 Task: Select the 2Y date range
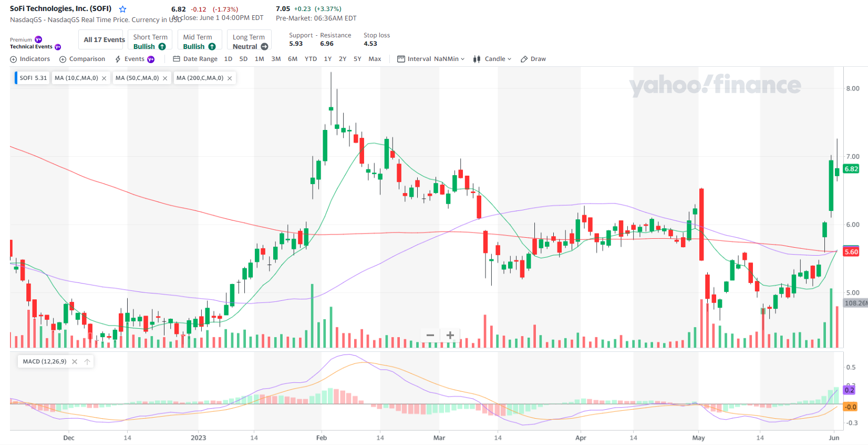[x=343, y=59]
